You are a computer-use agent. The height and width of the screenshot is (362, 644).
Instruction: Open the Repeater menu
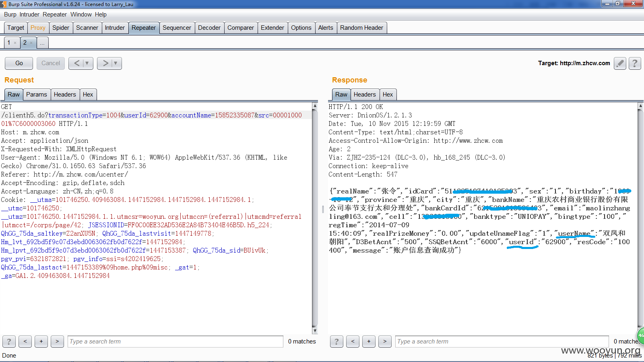(x=55, y=14)
